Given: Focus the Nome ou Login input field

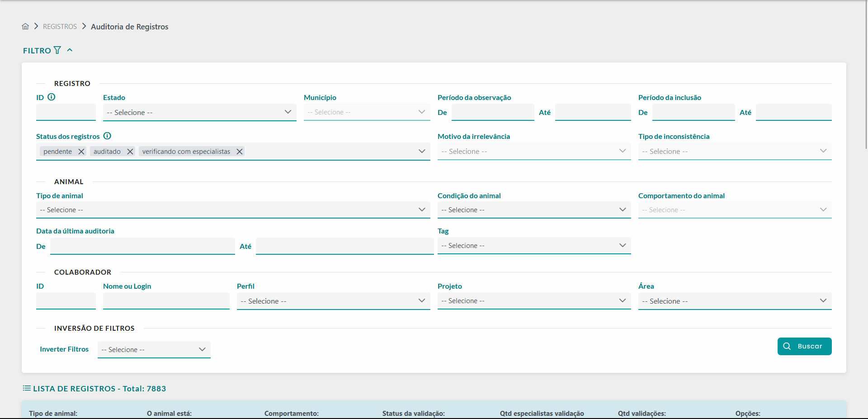Looking at the screenshot, I should pyautogui.click(x=166, y=301).
